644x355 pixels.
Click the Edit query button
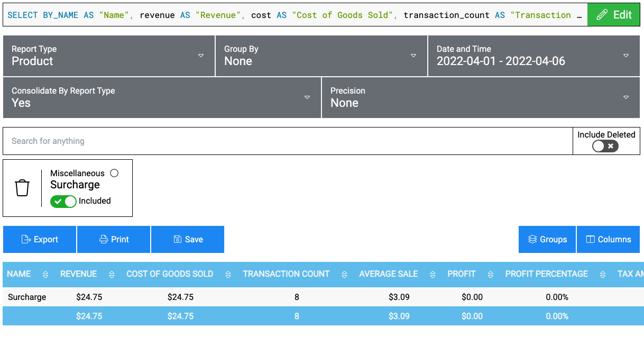coord(614,15)
